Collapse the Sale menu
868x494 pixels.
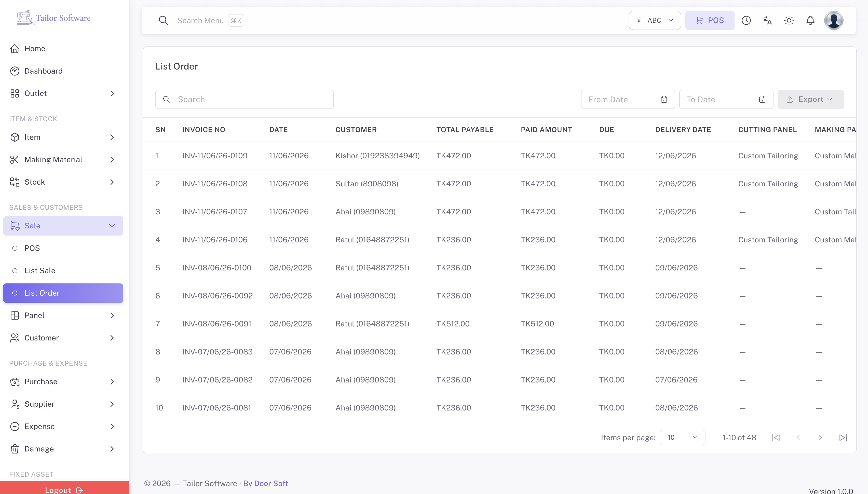point(63,226)
